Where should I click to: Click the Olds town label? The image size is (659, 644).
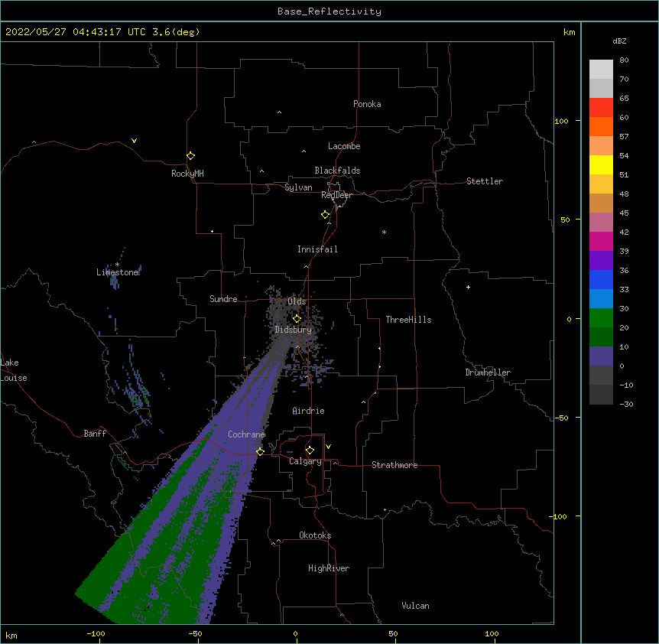(297, 301)
